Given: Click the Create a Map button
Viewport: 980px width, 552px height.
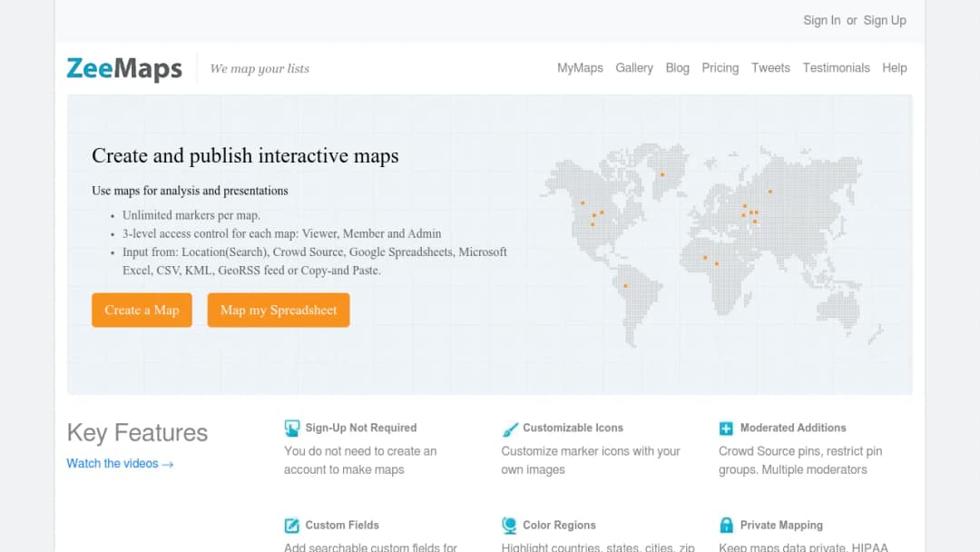Looking at the screenshot, I should [x=142, y=310].
